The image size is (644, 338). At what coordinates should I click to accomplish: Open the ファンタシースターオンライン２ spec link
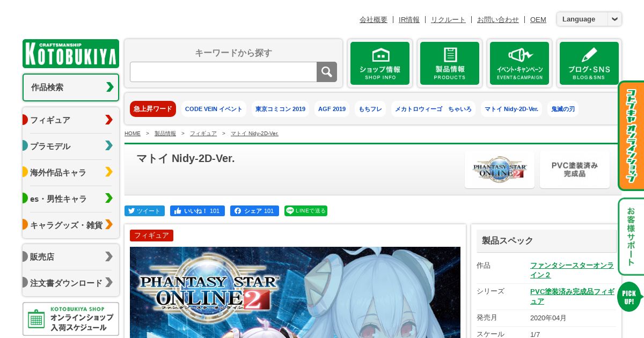(572, 270)
